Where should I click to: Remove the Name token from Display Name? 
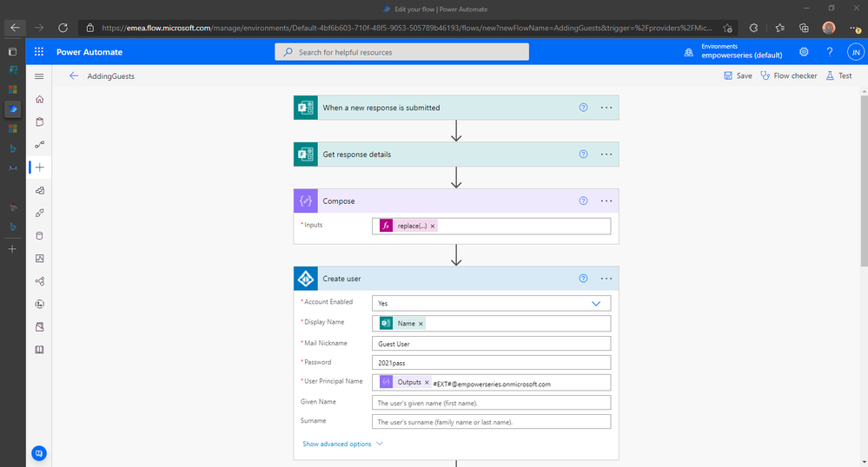(421, 324)
